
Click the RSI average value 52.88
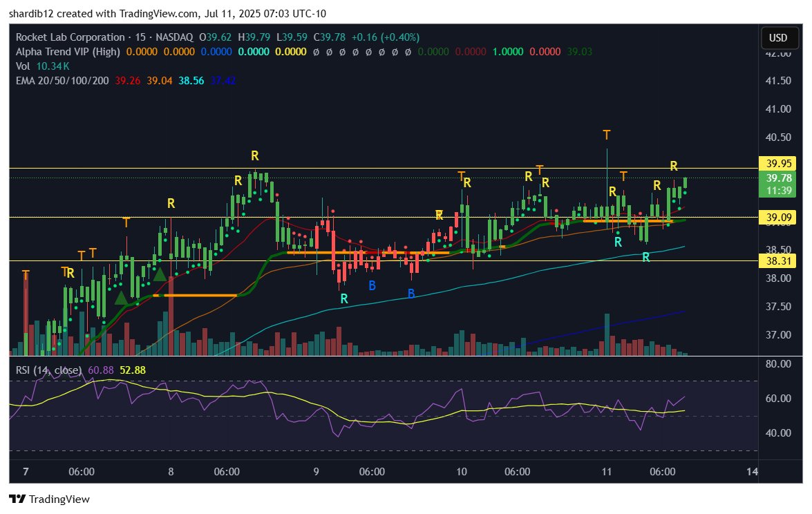133,370
